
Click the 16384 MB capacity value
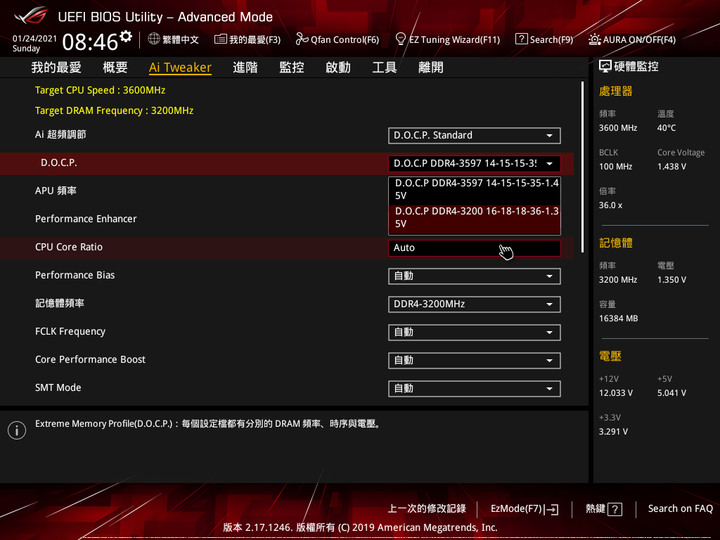pos(619,319)
